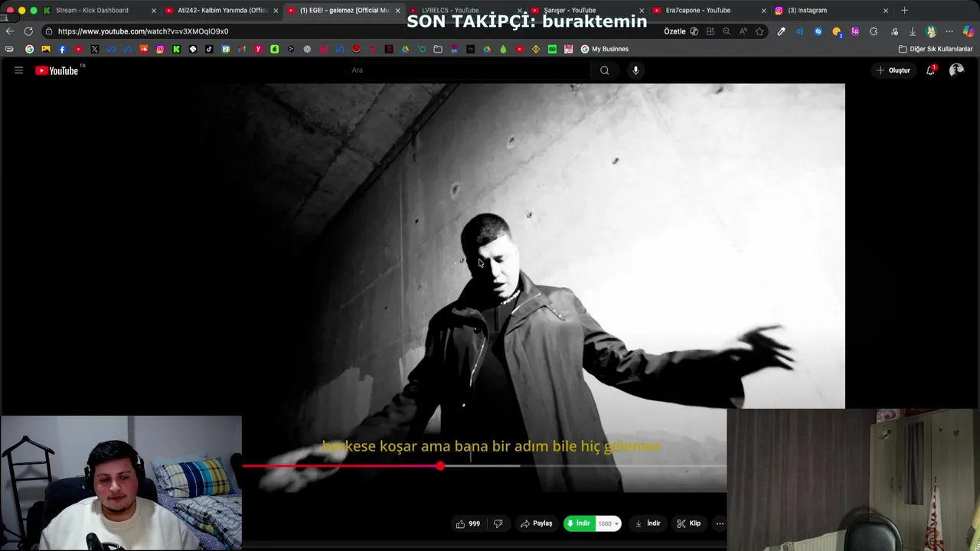
Task: Open a new browser tab with plus
Action: tap(904, 10)
